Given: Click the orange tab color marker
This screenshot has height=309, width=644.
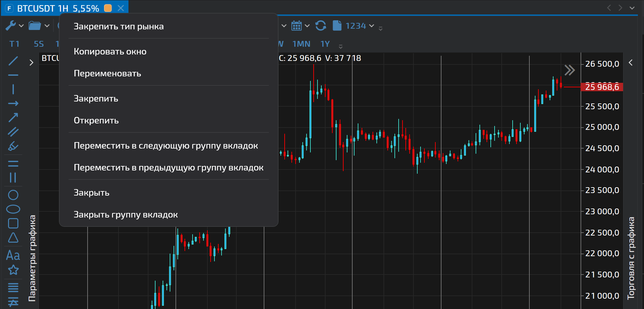Looking at the screenshot, I should 108,8.
